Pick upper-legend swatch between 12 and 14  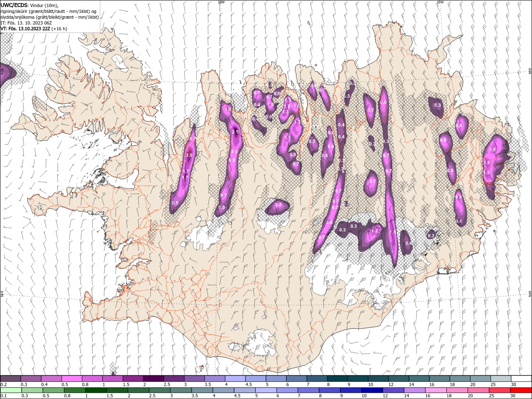pos(398,379)
